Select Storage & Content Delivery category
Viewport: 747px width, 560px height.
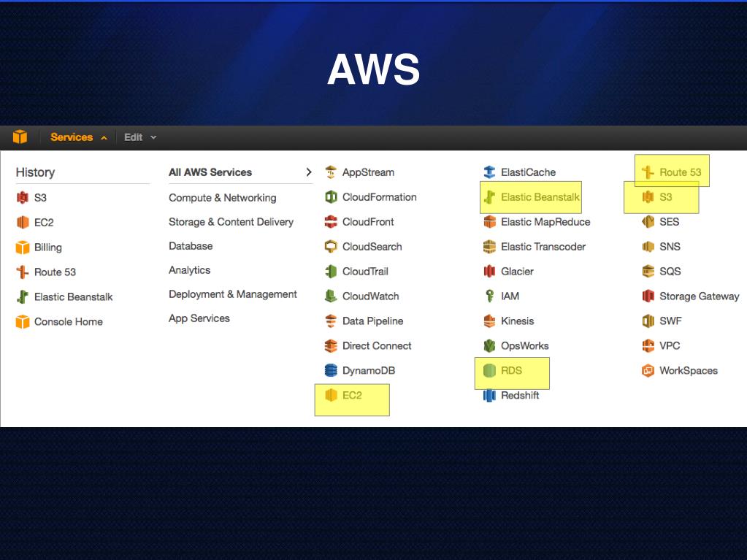click(231, 222)
